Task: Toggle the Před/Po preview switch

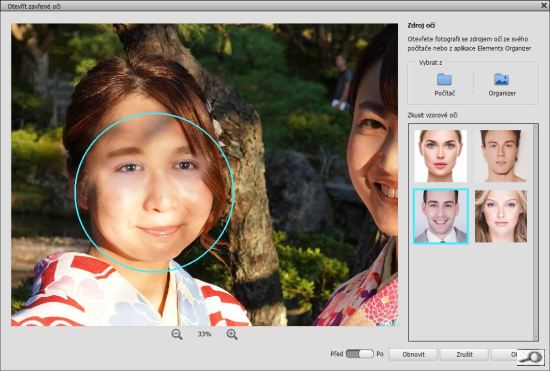Action: tap(360, 354)
